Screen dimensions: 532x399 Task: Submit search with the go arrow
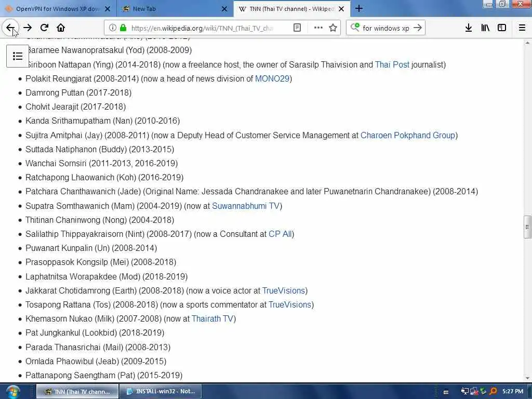click(x=418, y=28)
